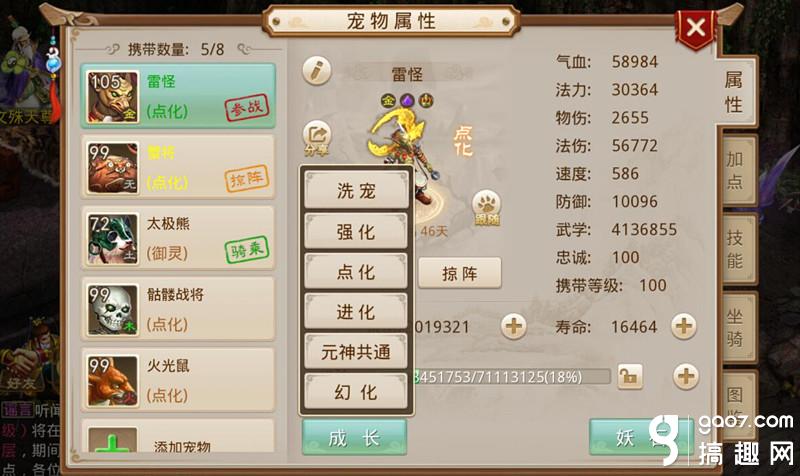Click the 掠阵 button
800x476 pixels.
(x=460, y=273)
